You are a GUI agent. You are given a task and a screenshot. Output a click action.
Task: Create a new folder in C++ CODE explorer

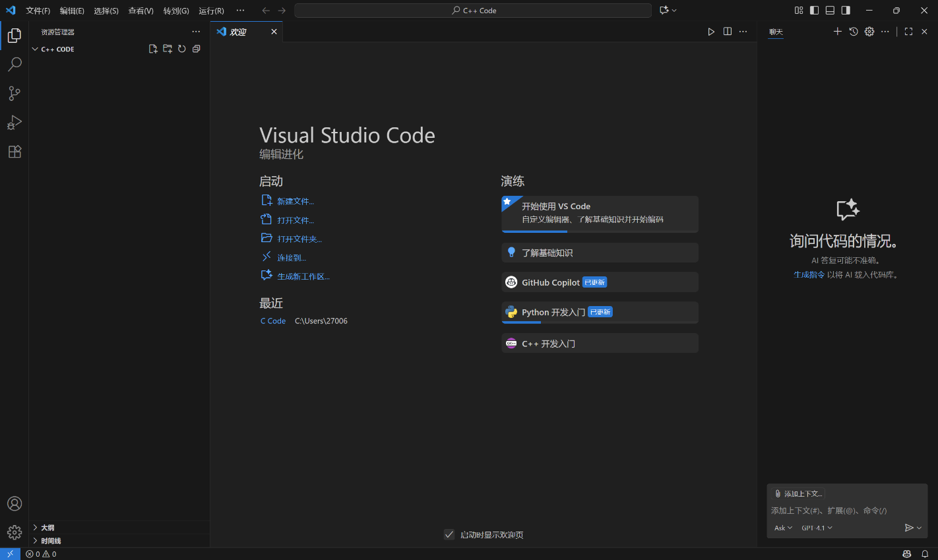168,49
